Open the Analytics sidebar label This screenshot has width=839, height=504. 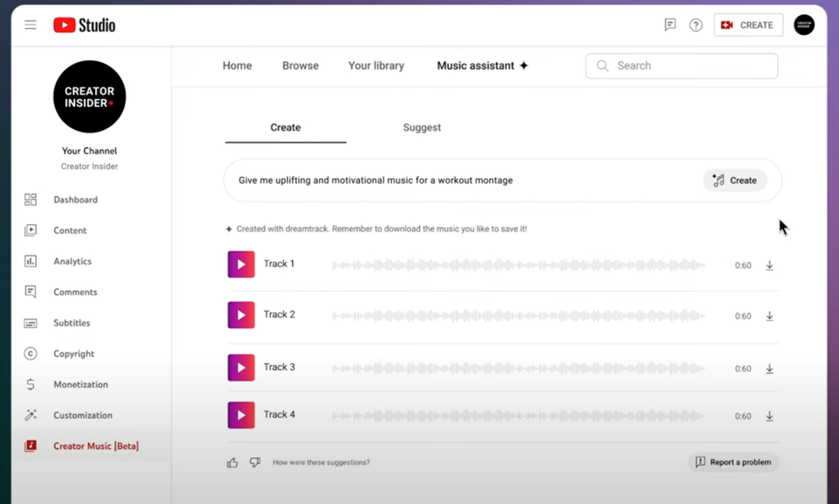click(73, 261)
